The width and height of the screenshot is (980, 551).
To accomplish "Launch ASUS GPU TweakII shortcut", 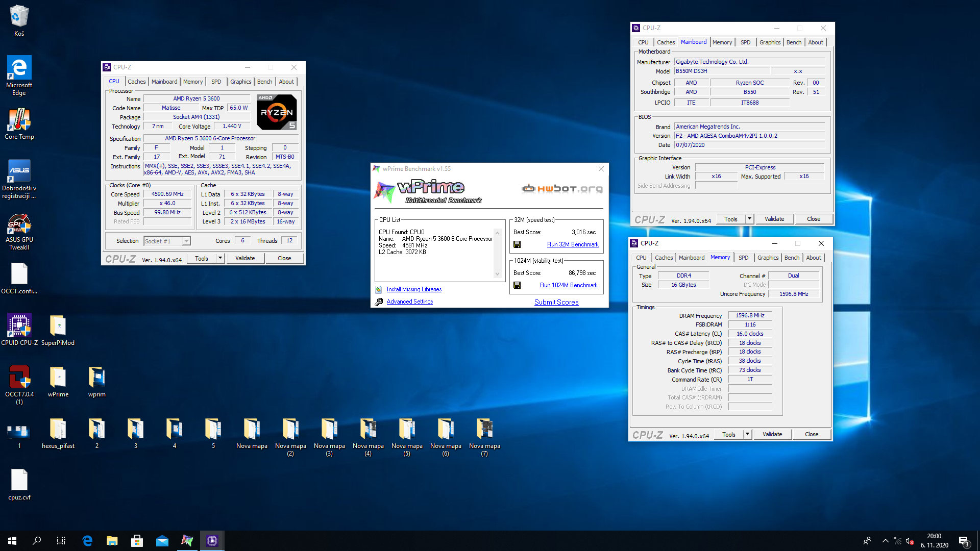I will 19,232.
